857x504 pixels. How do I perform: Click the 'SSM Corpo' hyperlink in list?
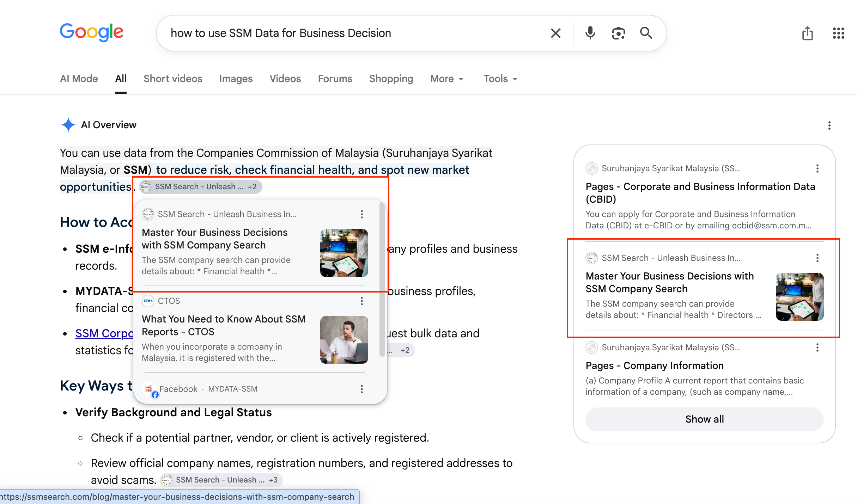click(x=104, y=333)
